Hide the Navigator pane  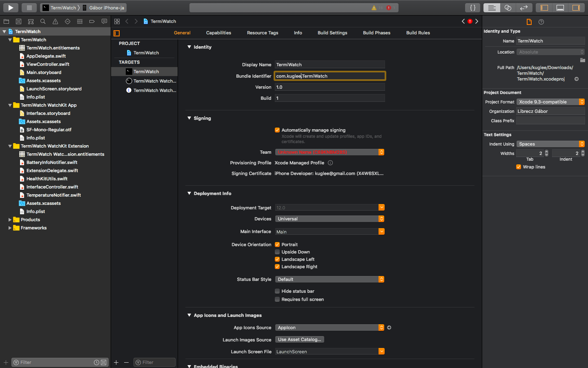[x=544, y=7]
